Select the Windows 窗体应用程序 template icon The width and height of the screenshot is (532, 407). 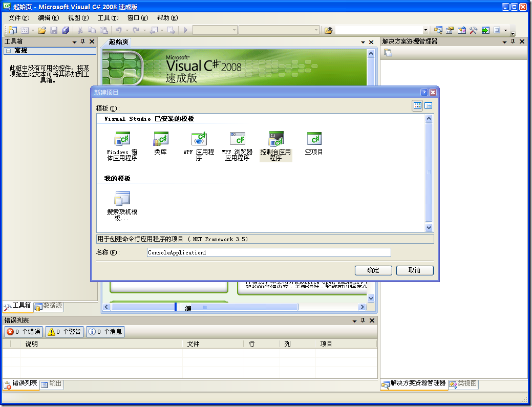click(122, 139)
